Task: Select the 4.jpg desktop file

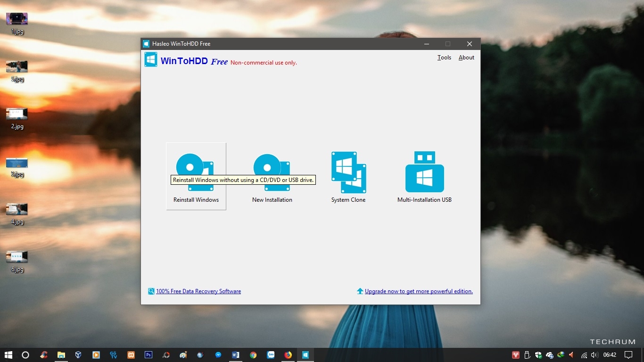Action: click(17, 214)
